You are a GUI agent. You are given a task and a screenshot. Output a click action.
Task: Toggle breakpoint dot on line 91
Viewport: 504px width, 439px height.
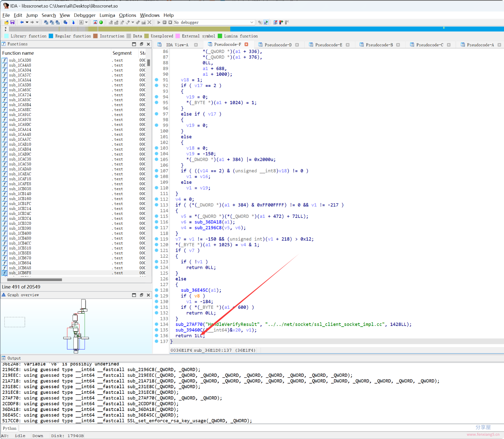156,80
